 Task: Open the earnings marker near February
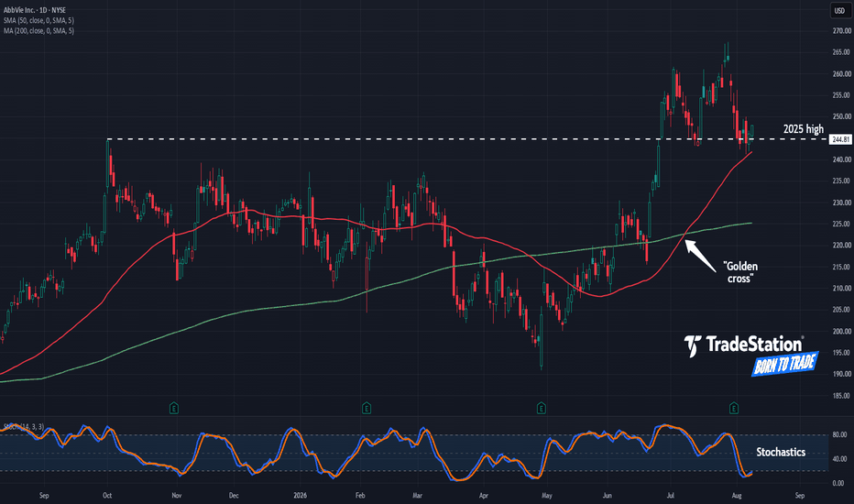pyautogui.click(x=367, y=408)
